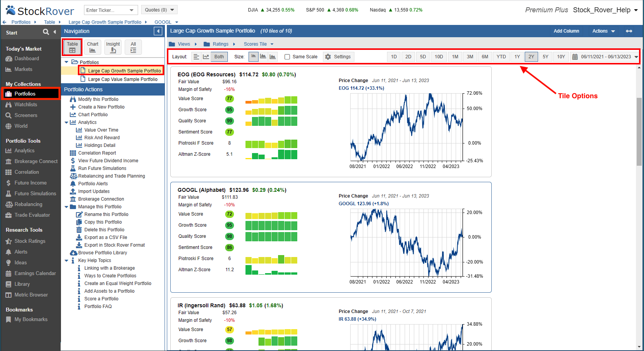Select the chart-only layout icon
The height and width of the screenshot is (351, 644).
206,57
